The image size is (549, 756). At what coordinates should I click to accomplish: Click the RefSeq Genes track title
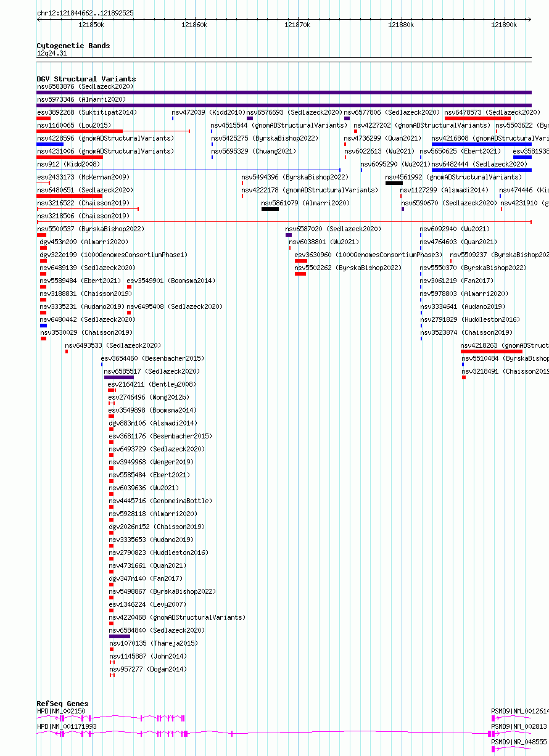pos(62,704)
